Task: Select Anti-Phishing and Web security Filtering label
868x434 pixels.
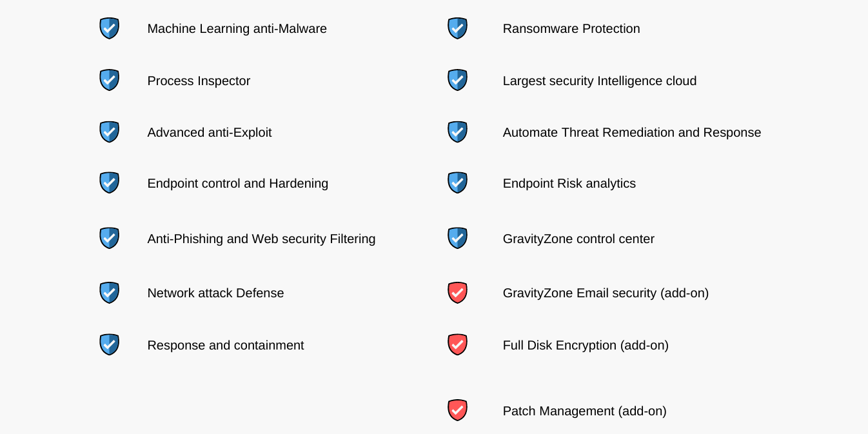Action: [261, 239]
